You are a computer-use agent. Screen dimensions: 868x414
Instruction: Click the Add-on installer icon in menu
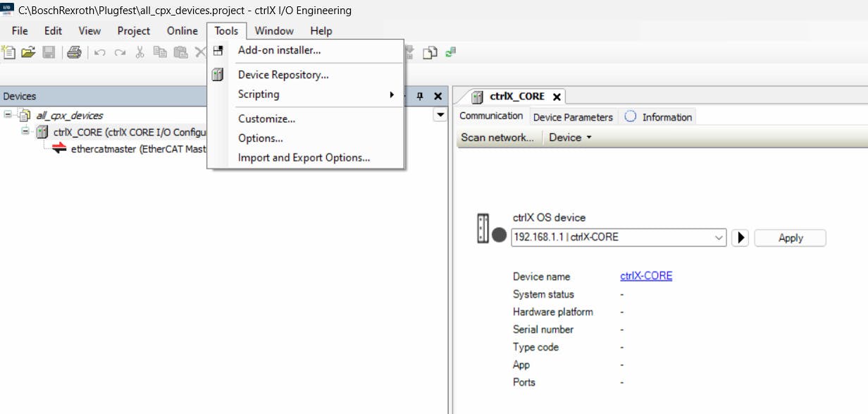click(x=218, y=51)
